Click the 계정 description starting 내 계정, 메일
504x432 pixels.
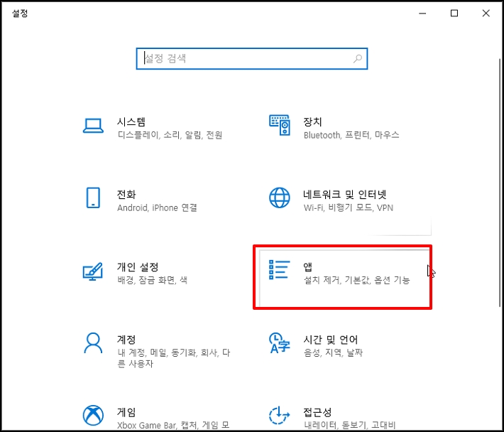(174, 358)
